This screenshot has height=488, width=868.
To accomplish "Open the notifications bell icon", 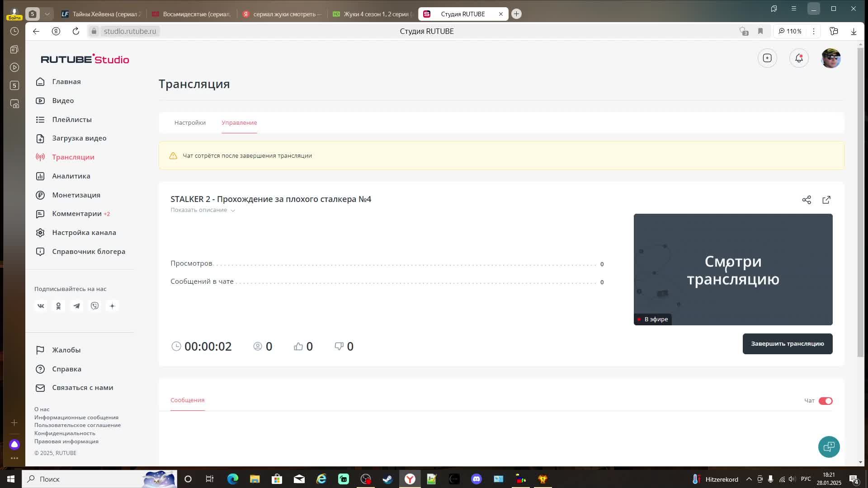I will point(799,58).
